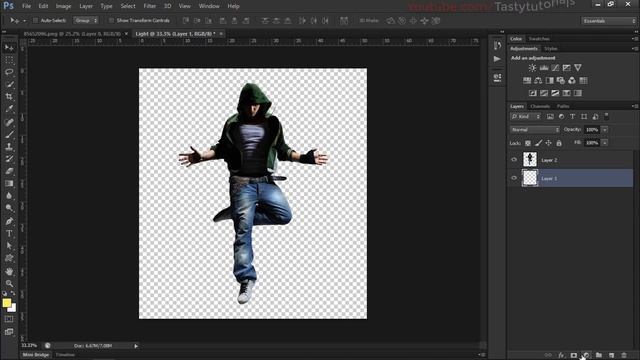Hide Layer 1 with eye icon
This screenshot has height=360, width=640.
click(x=514, y=178)
